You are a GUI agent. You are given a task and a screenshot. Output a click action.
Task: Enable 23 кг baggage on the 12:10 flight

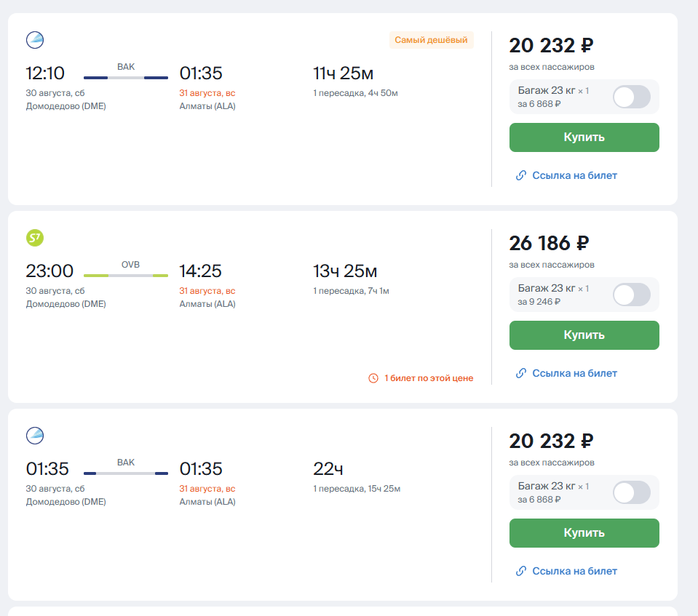631,97
